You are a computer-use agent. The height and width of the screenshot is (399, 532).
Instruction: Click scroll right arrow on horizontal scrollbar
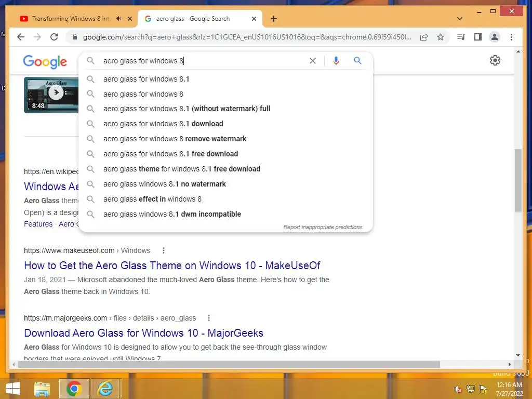point(510,364)
